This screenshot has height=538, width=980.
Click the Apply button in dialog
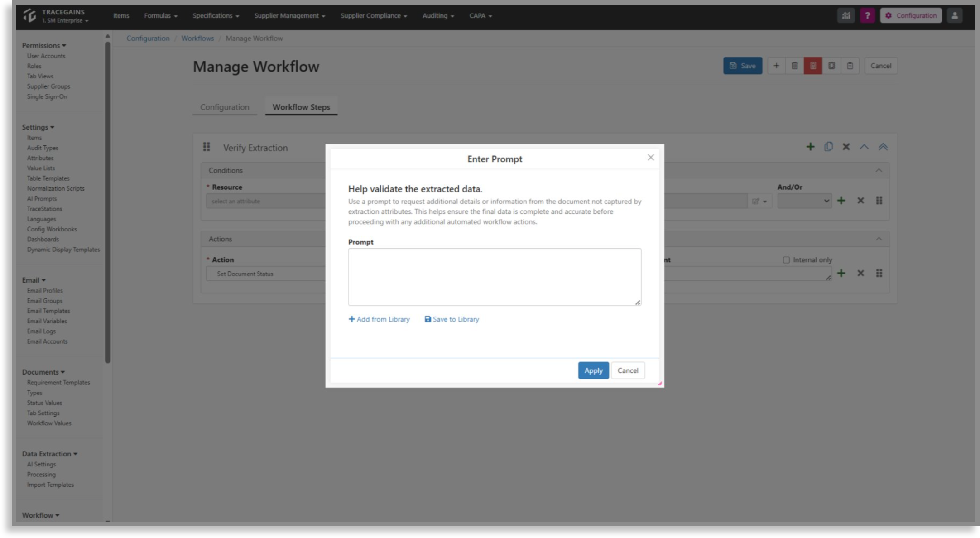click(x=593, y=370)
